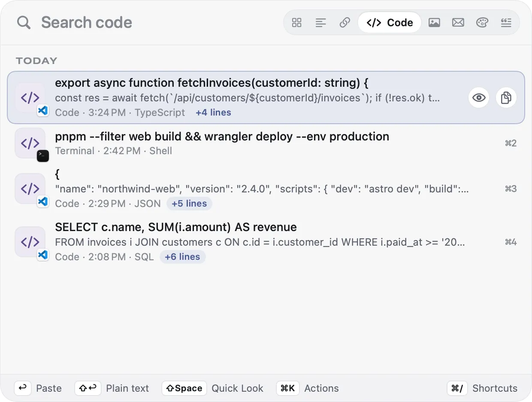The width and height of the screenshot is (532, 402).
Task: Switch to the Images filter tab
Action: pyautogui.click(x=434, y=22)
